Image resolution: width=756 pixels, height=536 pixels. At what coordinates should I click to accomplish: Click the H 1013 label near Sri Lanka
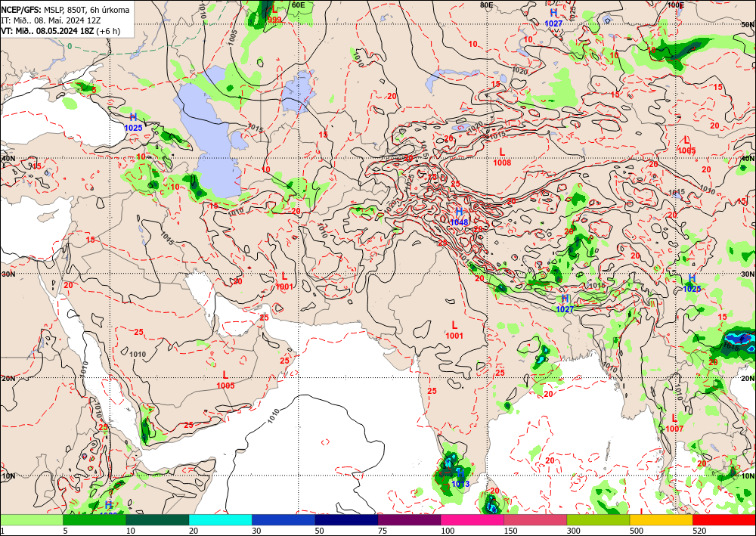coord(460,479)
